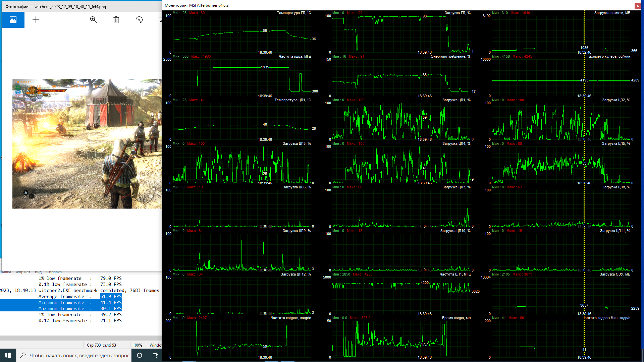Image resolution: width=644 pixels, height=362 pixels.
Task: Click the 'Average framerate' line in Notepad
Action: pyautogui.click(x=61, y=296)
